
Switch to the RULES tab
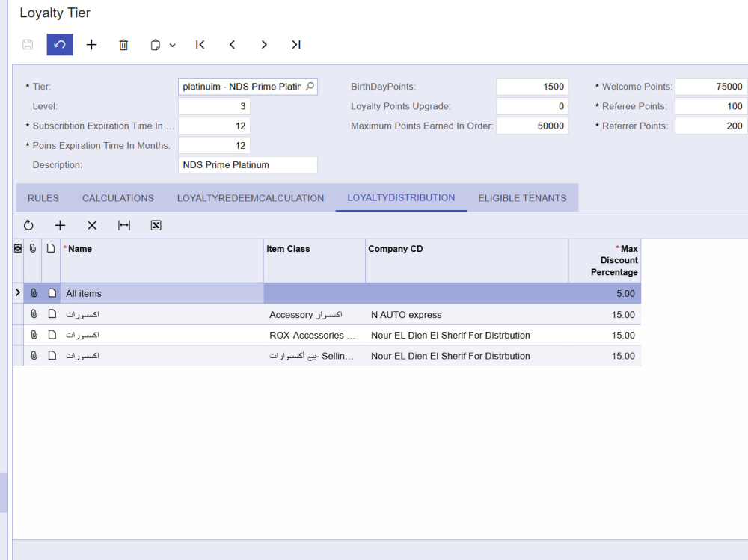[43, 198]
